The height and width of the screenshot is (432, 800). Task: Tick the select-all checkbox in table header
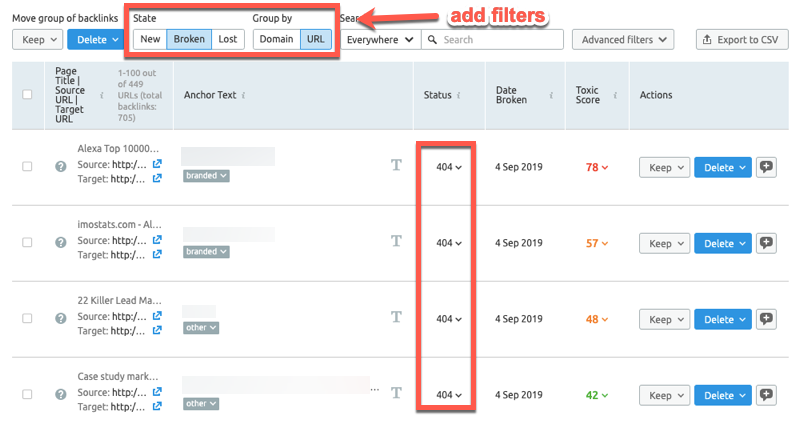coord(27,95)
